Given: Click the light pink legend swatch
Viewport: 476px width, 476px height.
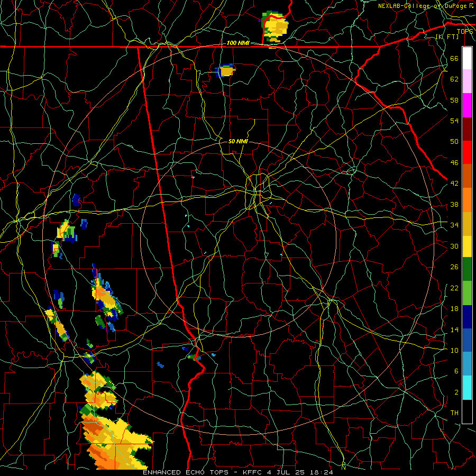Looking at the screenshot, I should click(467, 81).
